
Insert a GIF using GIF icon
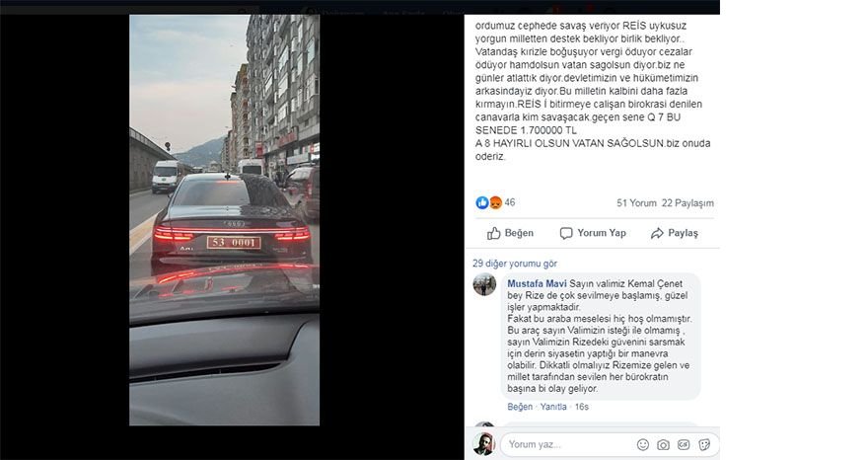point(684,444)
